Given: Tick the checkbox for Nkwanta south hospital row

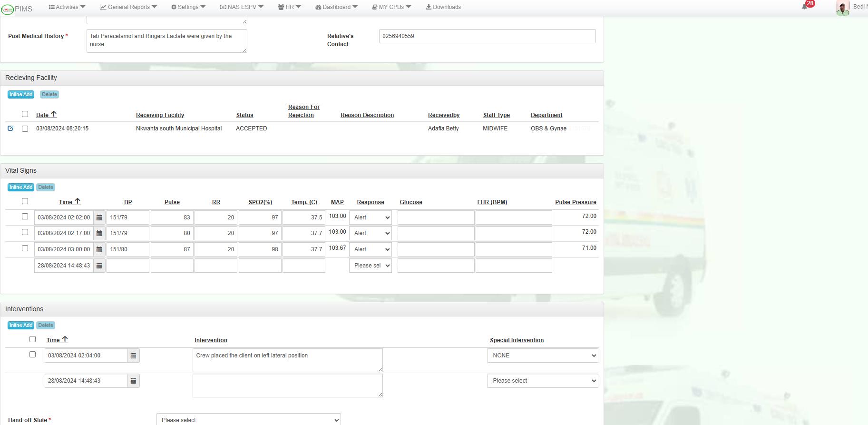Looking at the screenshot, I should (25, 128).
